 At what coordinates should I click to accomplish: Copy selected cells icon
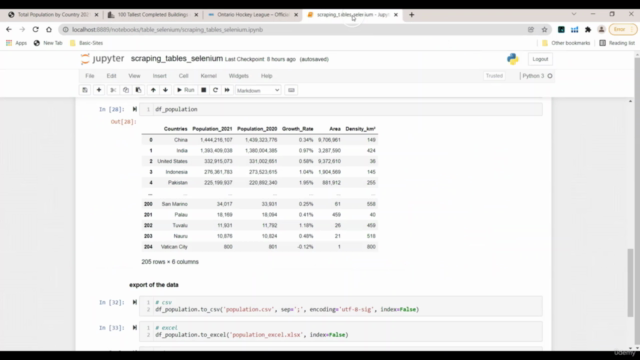tap(126, 90)
